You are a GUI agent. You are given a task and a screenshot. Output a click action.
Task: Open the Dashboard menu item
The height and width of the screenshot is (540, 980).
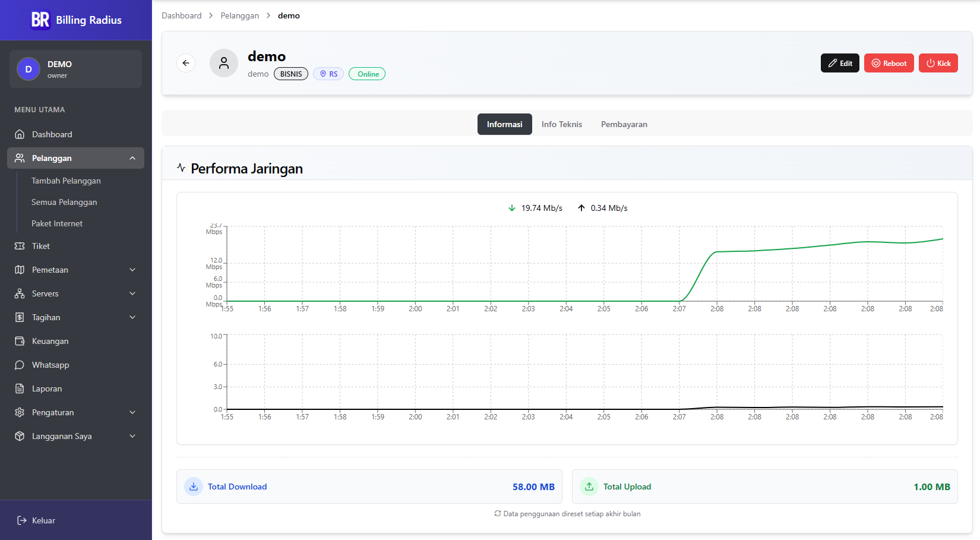[75, 134]
